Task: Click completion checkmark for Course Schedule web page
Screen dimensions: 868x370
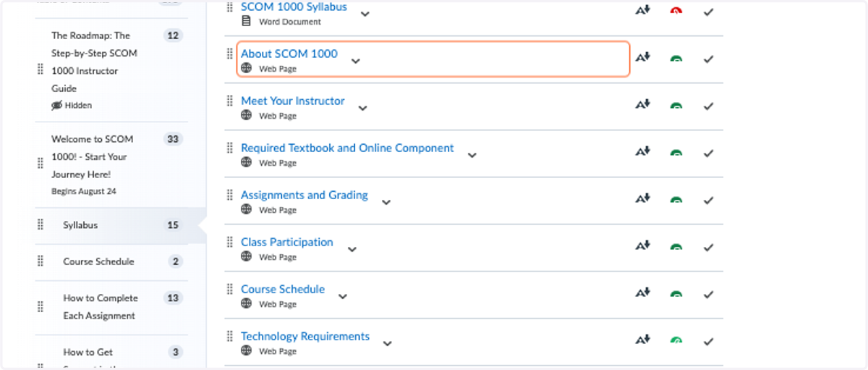Action: click(709, 294)
